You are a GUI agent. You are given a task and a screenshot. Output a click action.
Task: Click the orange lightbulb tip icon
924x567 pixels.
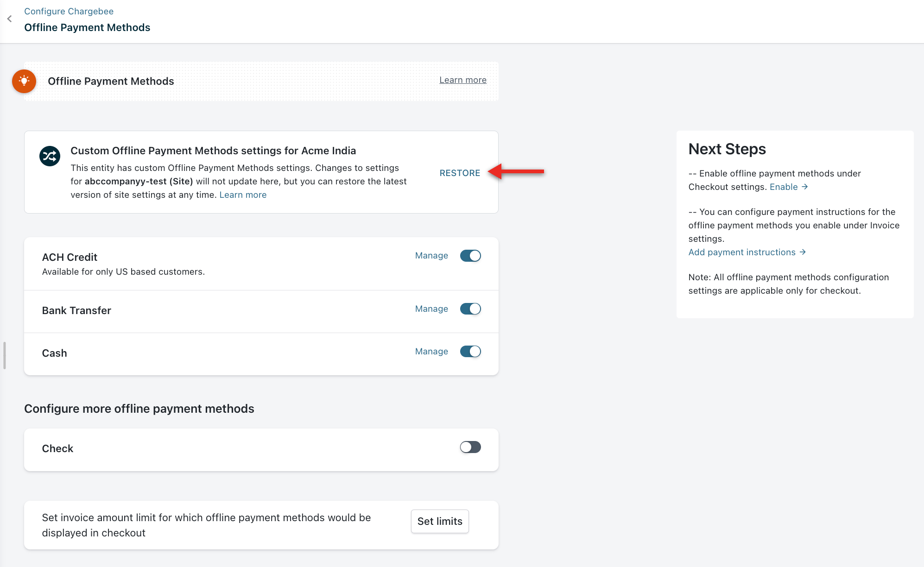(24, 81)
